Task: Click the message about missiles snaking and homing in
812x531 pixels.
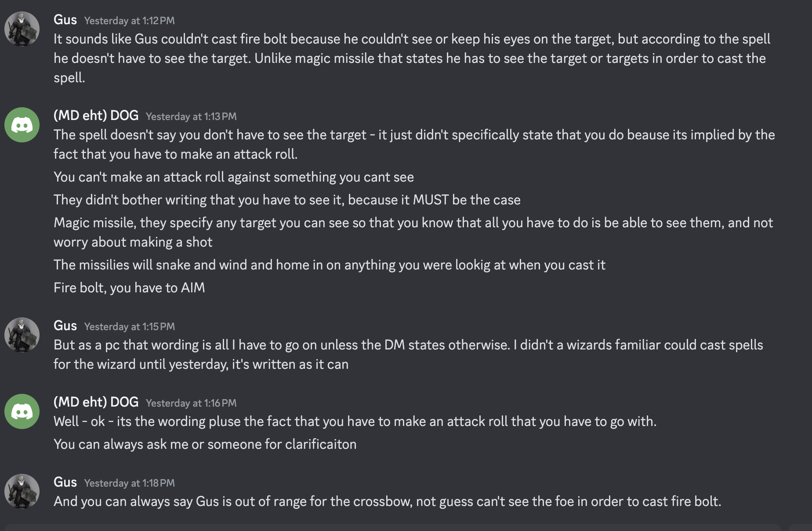Action: 329,265
